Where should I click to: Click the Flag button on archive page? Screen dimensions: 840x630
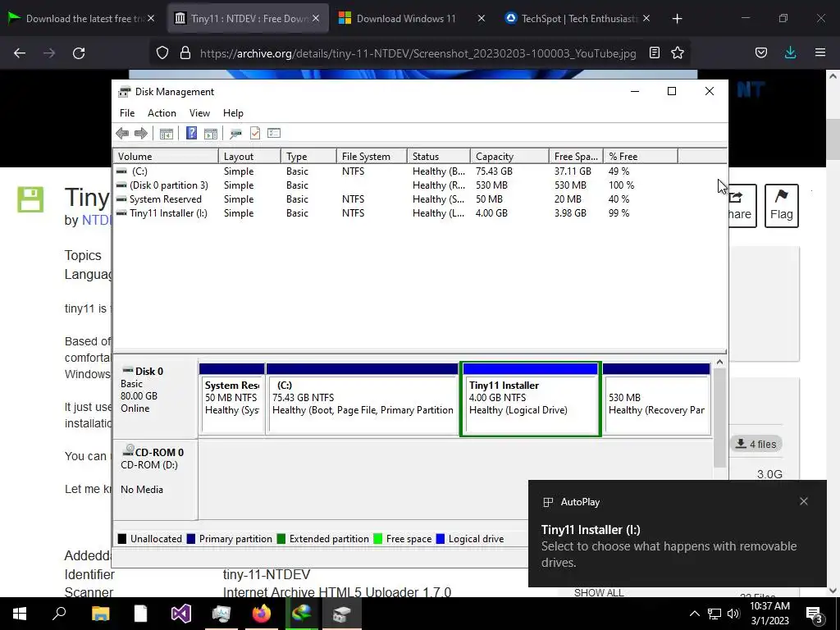click(x=781, y=206)
